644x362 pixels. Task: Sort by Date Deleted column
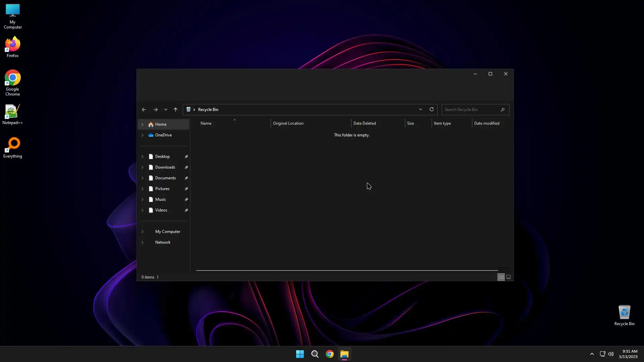[365, 123]
